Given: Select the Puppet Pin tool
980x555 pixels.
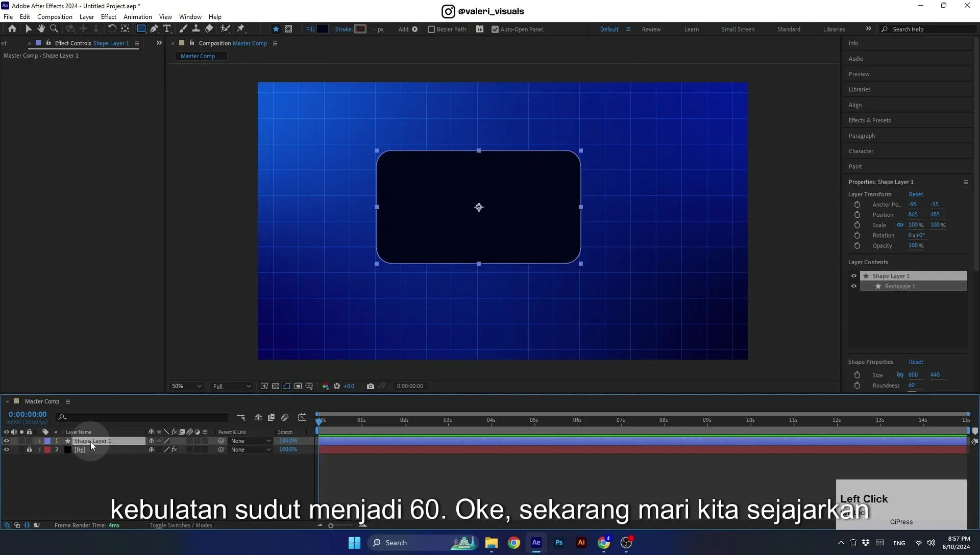Looking at the screenshot, I should pos(241,29).
